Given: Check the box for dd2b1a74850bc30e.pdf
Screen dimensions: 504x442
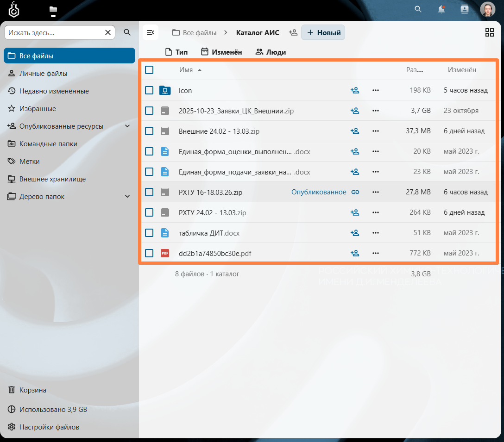Looking at the screenshot, I should click(x=149, y=253).
